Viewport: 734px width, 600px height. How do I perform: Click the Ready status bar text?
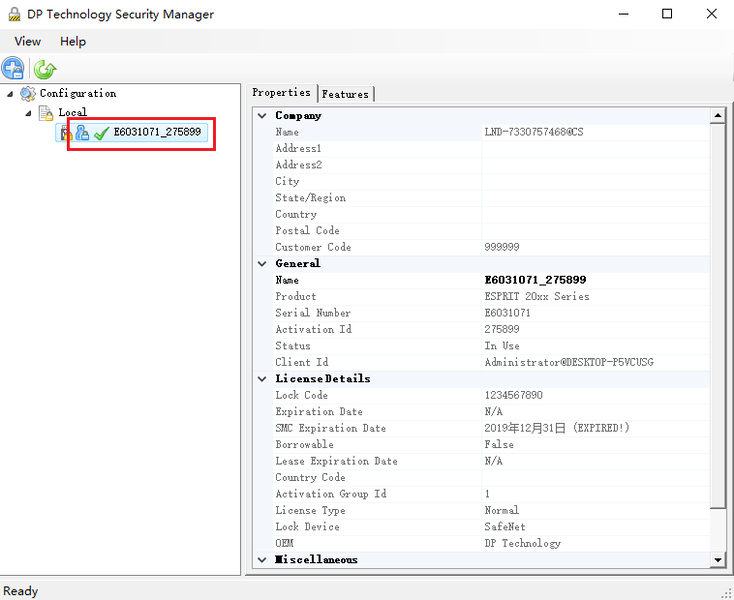coord(20,591)
